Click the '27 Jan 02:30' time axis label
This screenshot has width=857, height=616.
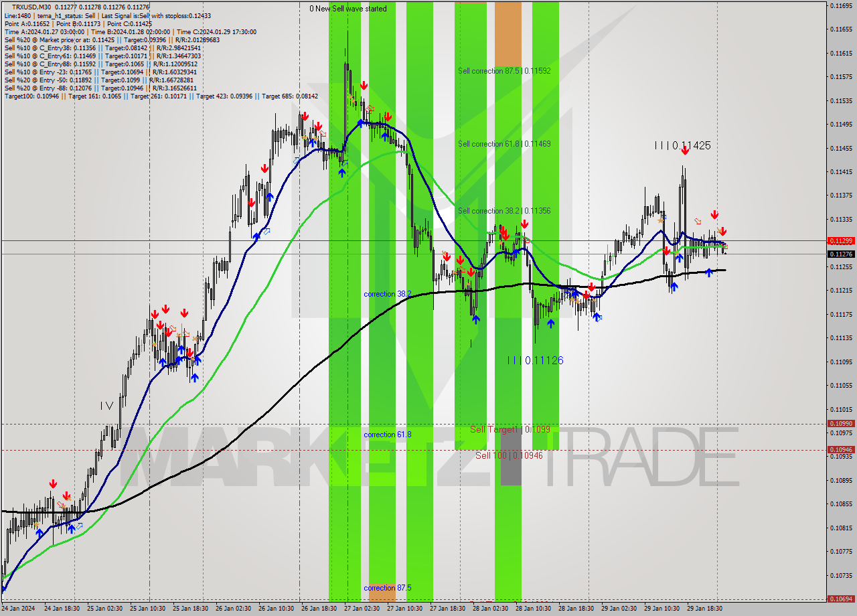pyautogui.click(x=362, y=609)
